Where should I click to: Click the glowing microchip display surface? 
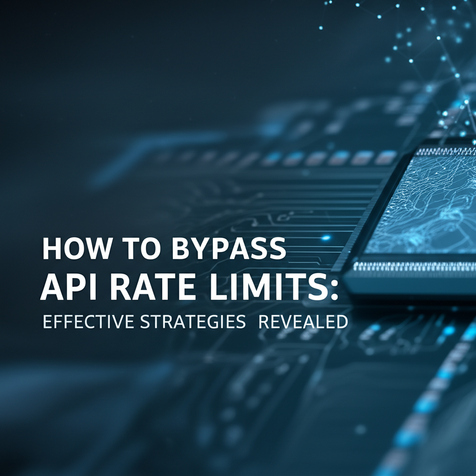428,205
